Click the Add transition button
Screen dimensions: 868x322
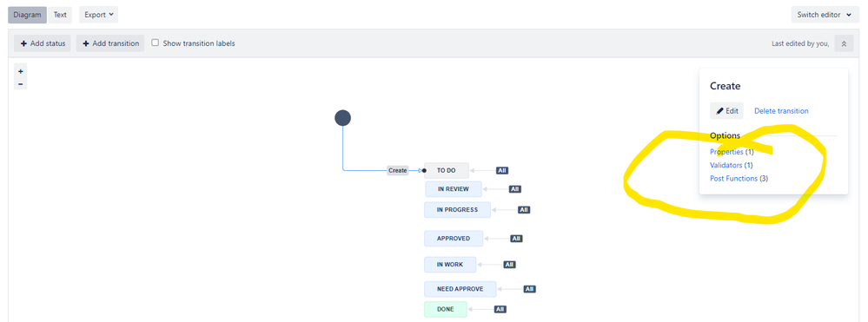[x=110, y=43]
